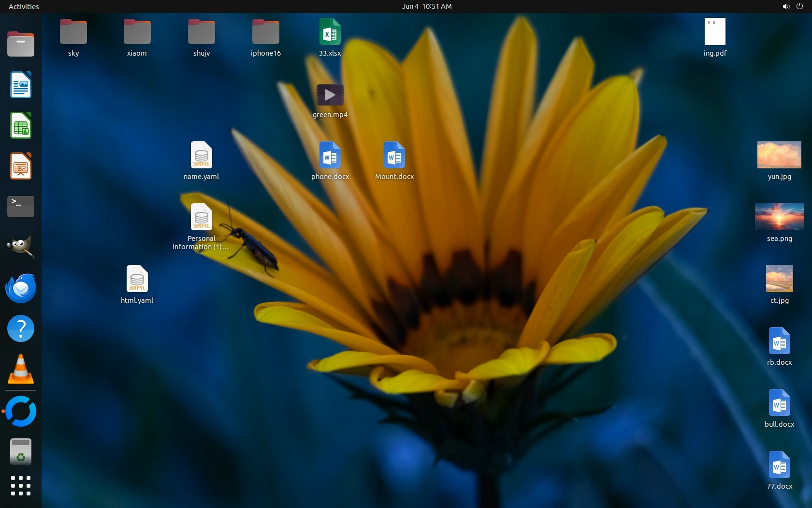
Task: Launch LibreOffice Calc from dock
Action: pyautogui.click(x=21, y=126)
